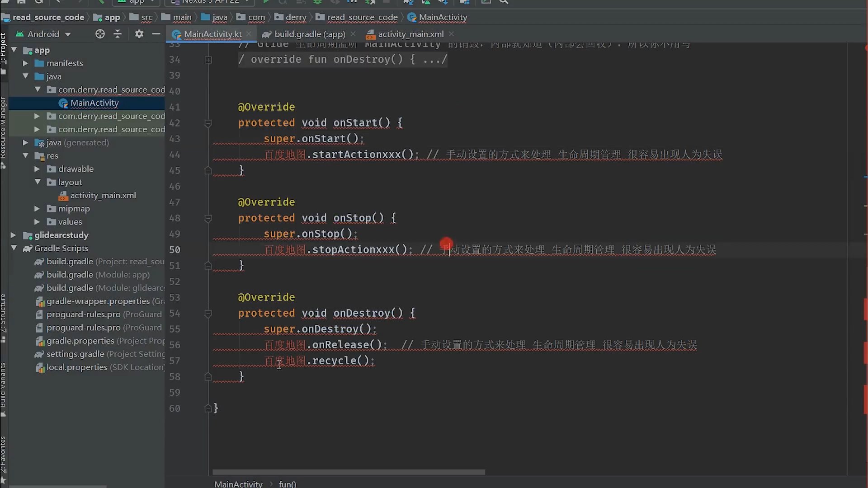Screen dimensions: 868x488
Task: Collapse the Gradle Scripts node
Action: pos(14,248)
